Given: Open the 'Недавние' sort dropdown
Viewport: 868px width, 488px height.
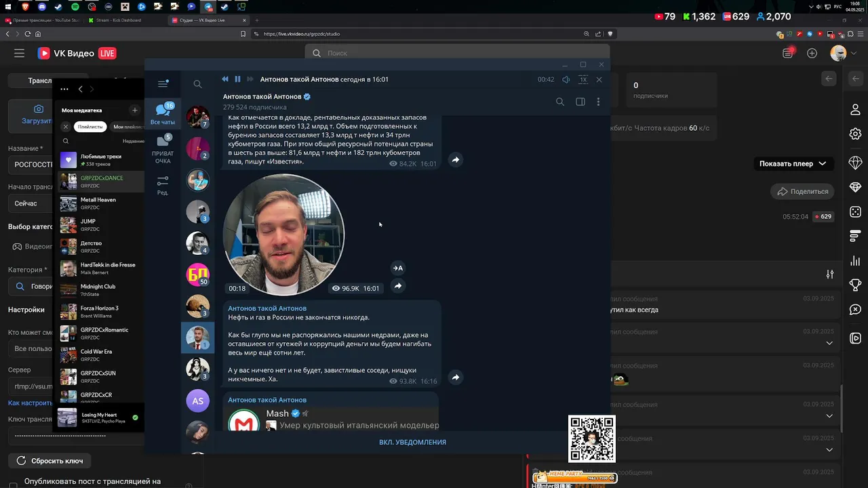Looking at the screenshot, I should point(134,141).
